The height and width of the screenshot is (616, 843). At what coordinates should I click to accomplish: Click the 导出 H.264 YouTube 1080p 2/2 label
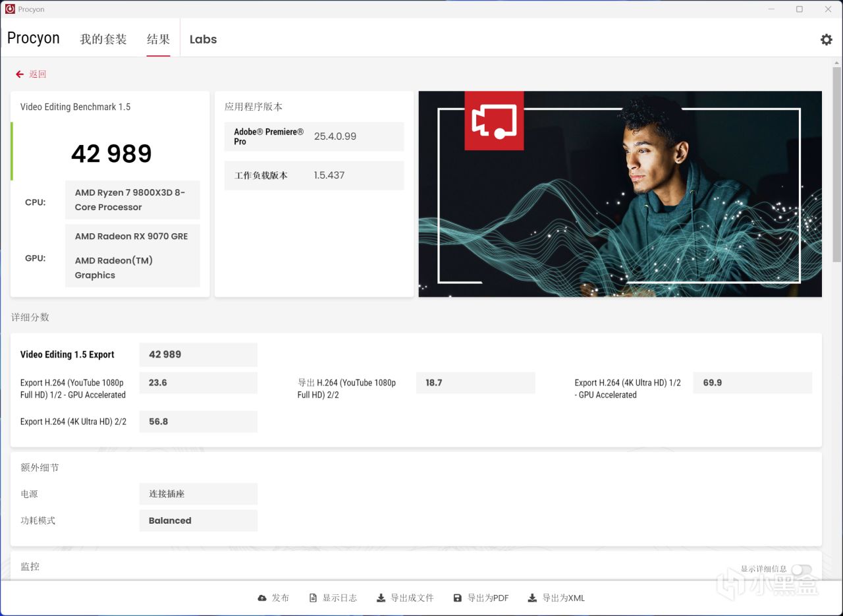[346, 389]
